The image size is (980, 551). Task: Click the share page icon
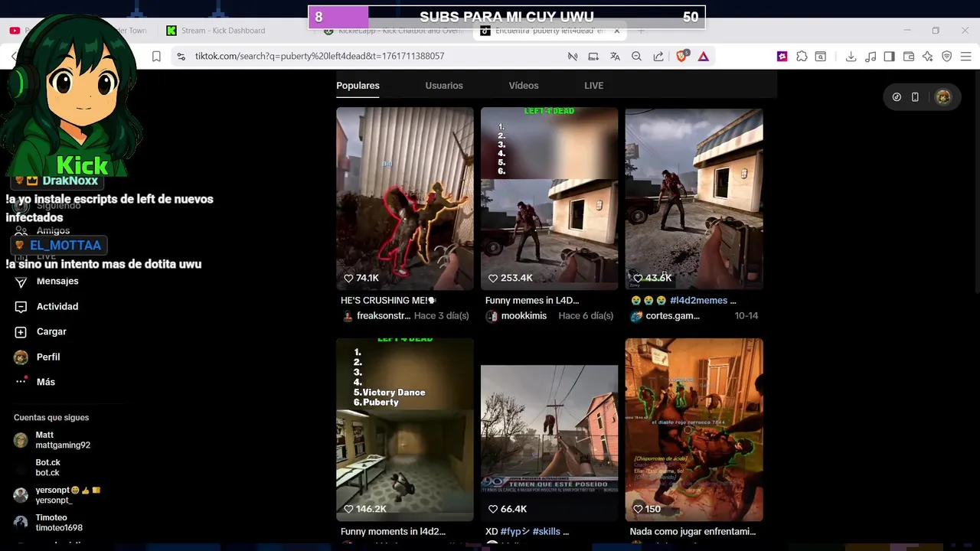[x=658, y=56]
